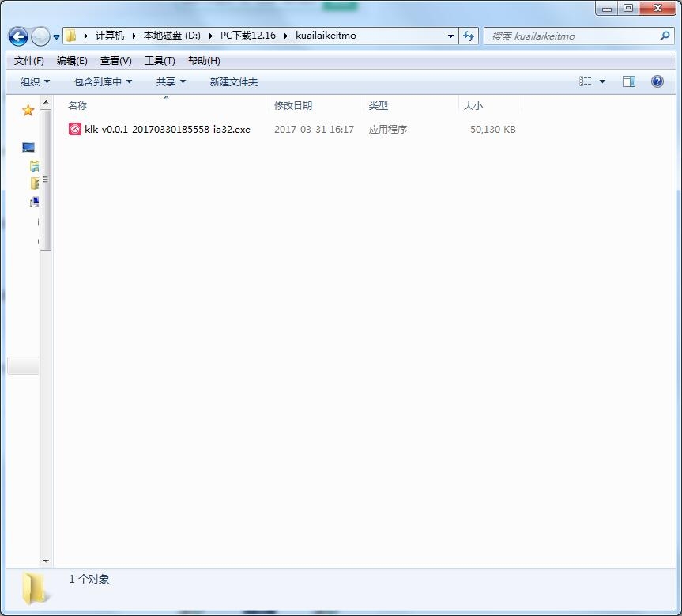
Task: Open the 组织 dropdown
Action: pos(36,81)
